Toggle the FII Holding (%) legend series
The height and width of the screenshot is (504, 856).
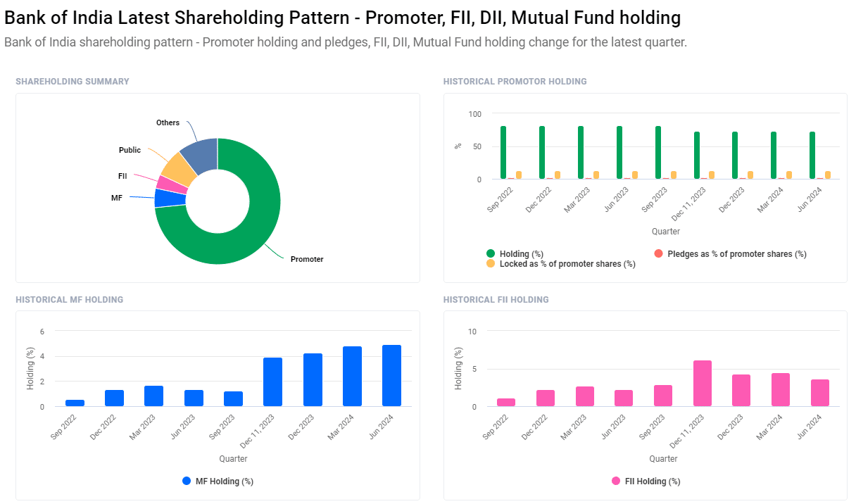click(646, 481)
